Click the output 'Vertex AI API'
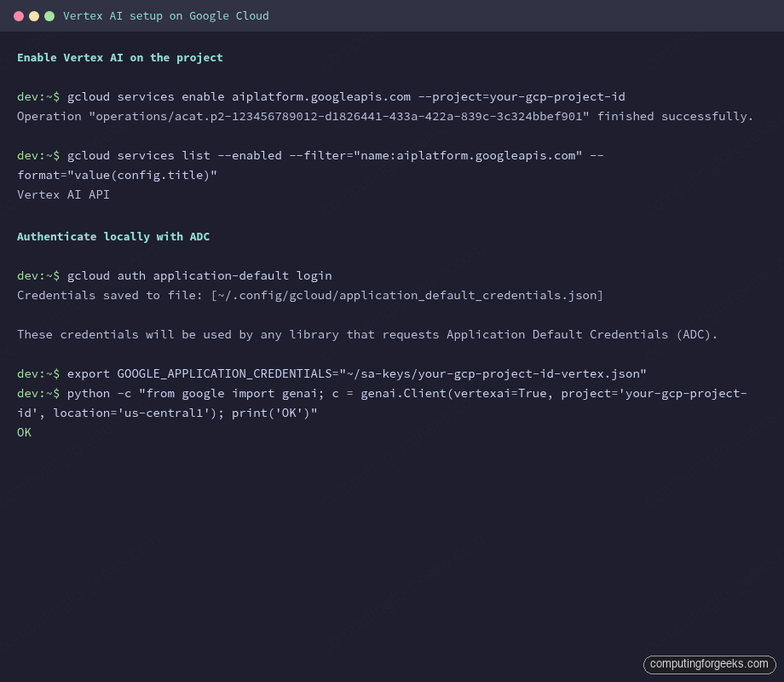 [x=64, y=194]
